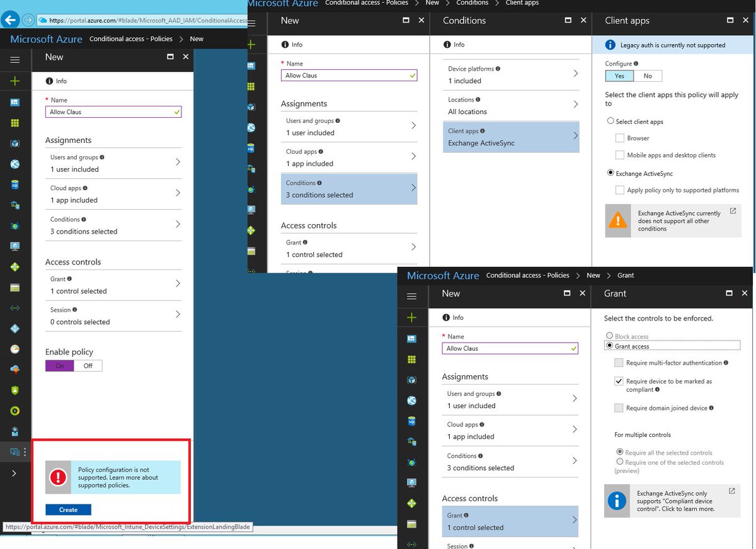Open Create a resource from the sidebar
The image size is (756, 549).
click(x=16, y=82)
